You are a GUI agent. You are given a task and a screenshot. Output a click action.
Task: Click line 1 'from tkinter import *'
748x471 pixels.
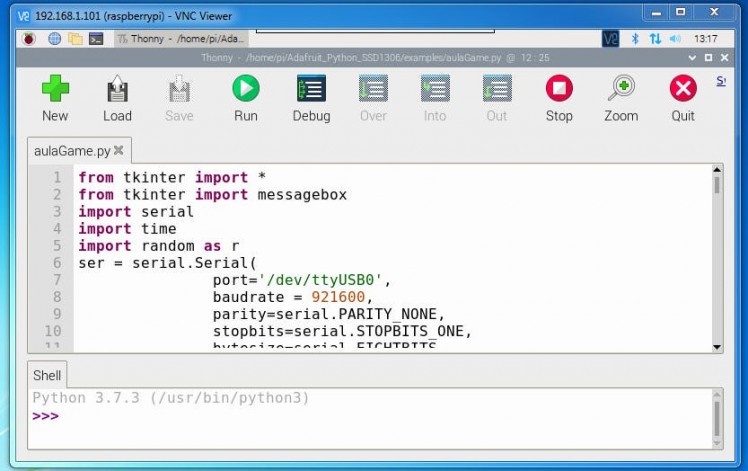click(172, 178)
